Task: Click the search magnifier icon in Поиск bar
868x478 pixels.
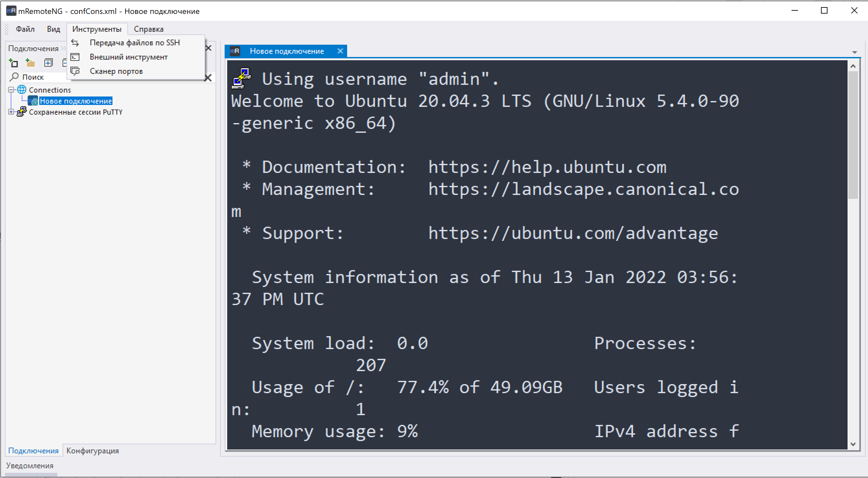Action: (x=14, y=77)
